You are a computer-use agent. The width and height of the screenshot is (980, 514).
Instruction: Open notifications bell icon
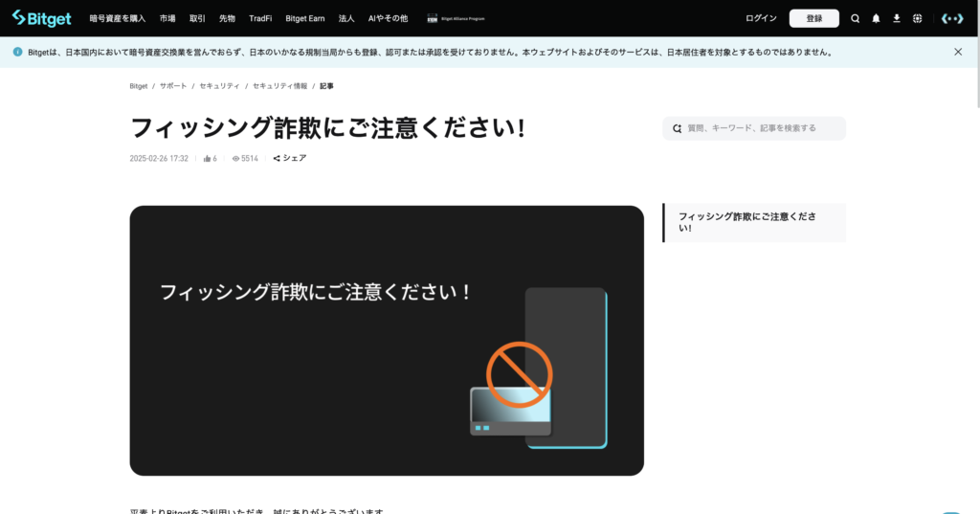pos(876,19)
